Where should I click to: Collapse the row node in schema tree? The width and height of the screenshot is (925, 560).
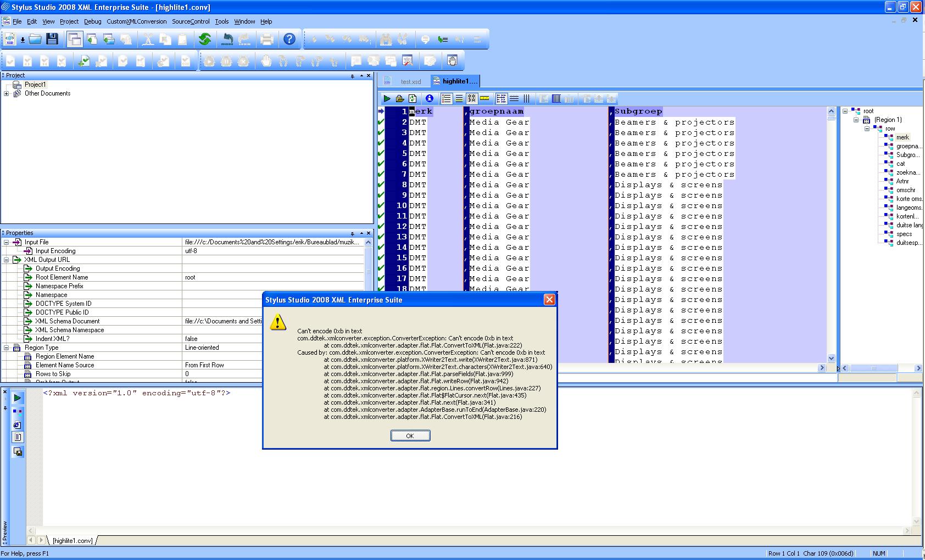click(867, 128)
